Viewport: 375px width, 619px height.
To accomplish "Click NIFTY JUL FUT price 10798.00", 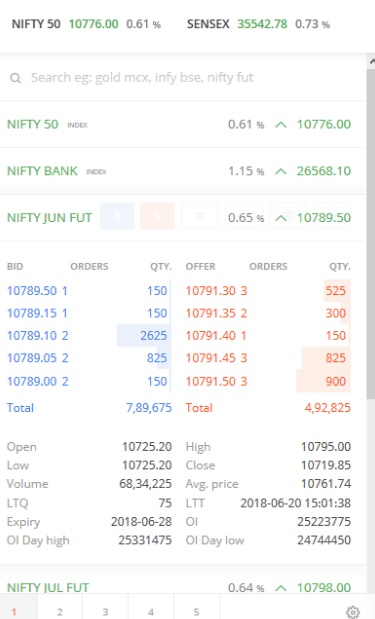I will click(x=324, y=587).
